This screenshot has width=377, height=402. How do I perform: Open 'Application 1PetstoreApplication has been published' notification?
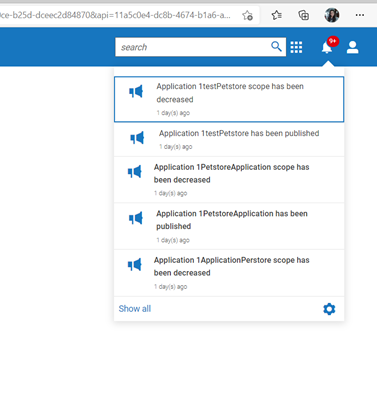[x=229, y=226]
